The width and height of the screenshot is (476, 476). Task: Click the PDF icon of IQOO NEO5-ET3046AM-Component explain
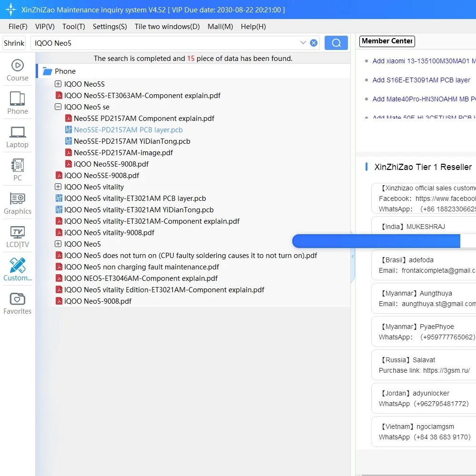click(59, 278)
